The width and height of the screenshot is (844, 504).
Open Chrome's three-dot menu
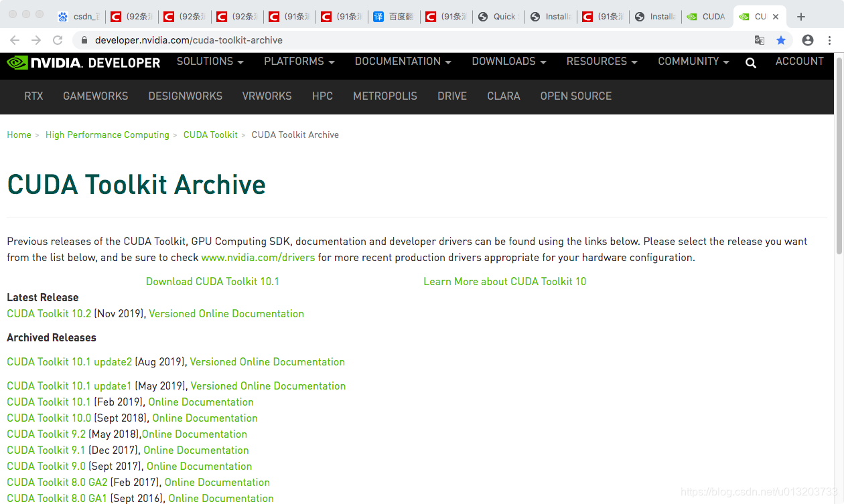(830, 40)
